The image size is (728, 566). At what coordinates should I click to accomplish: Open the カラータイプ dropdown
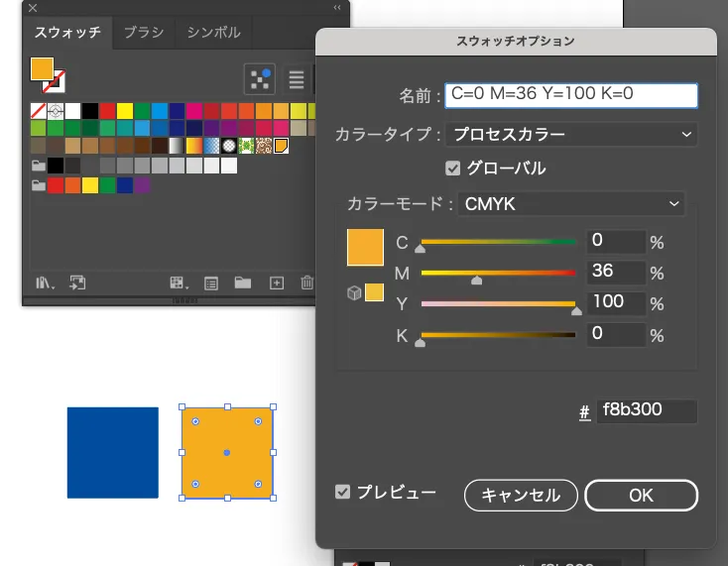(571, 135)
